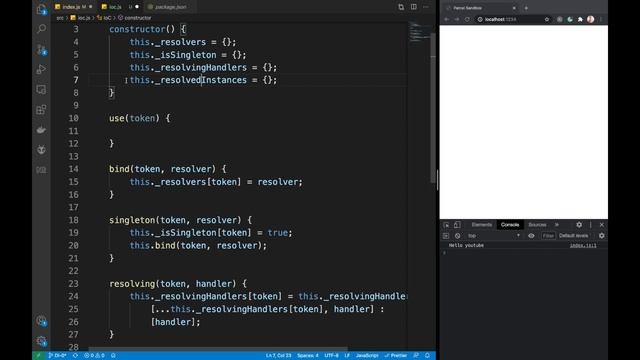
Task: Toggle DevTools device toolbar
Action: click(457, 225)
